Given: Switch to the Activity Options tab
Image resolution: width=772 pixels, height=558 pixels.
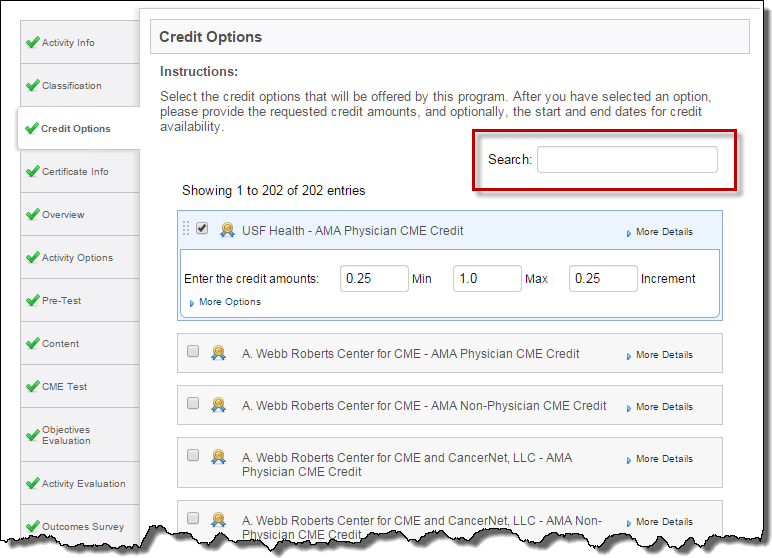Looking at the screenshot, I should coord(80,257).
